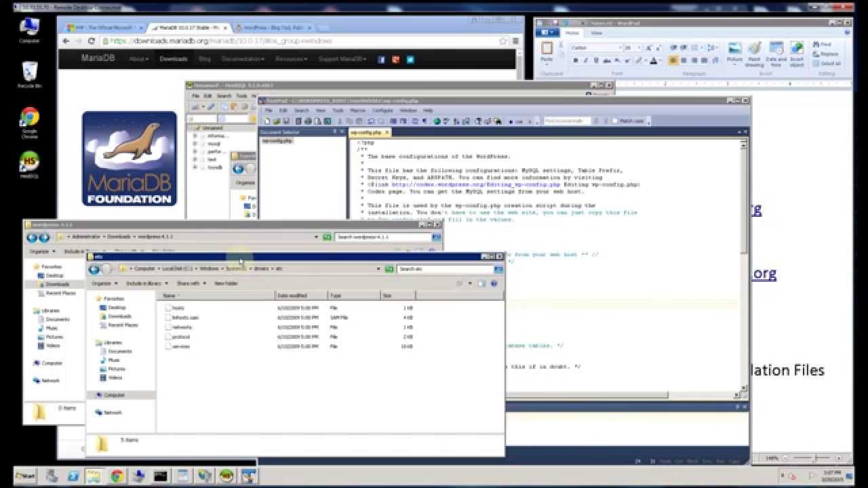868x488 pixels.
Task: Click Date modified column header
Action: pos(302,296)
